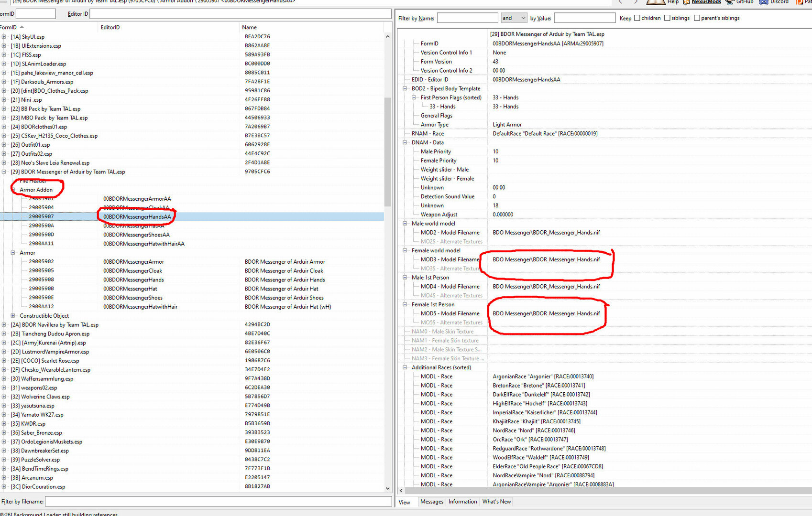
Task: Enable the Keep siblings checkbox
Action: point(667,18)
